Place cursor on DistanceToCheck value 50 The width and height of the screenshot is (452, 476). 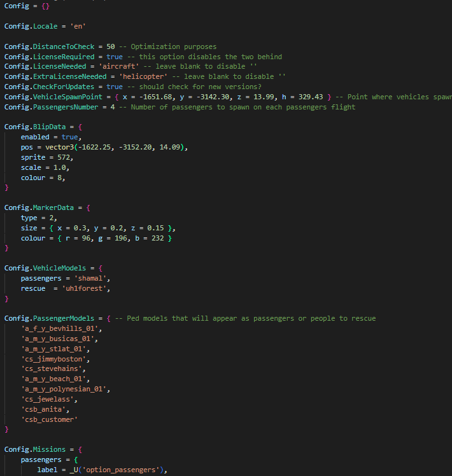point(111,46)
